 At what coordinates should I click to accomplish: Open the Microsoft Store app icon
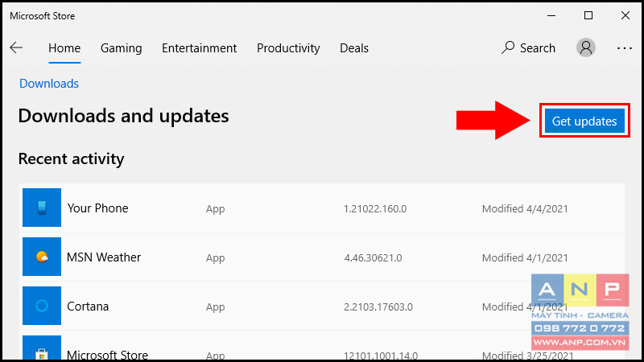coord(42,348)
